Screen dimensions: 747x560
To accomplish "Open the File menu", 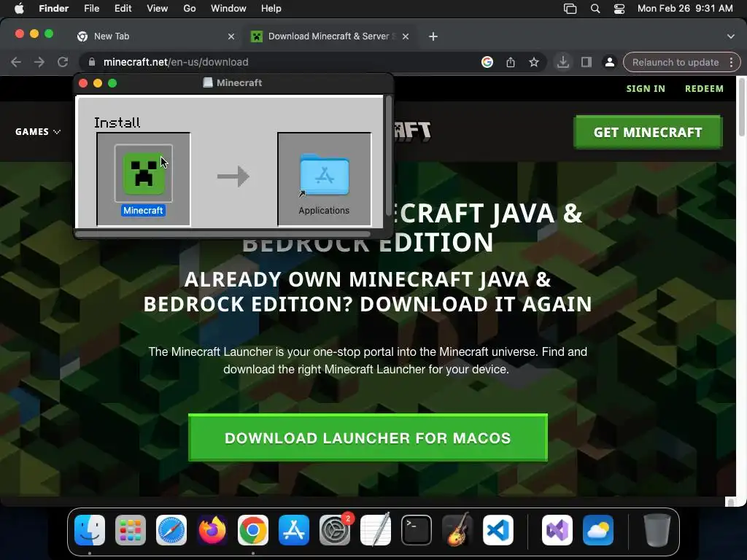I will point(91,9).
